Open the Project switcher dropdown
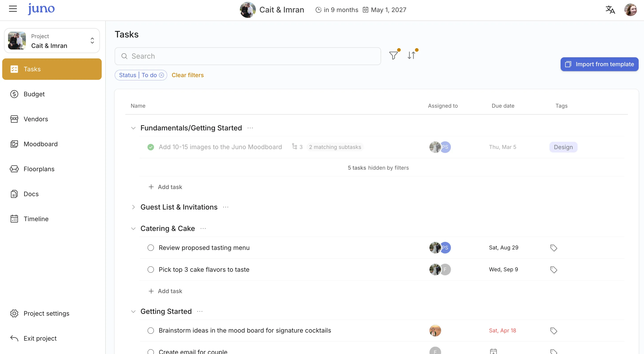 coord(52,41)
